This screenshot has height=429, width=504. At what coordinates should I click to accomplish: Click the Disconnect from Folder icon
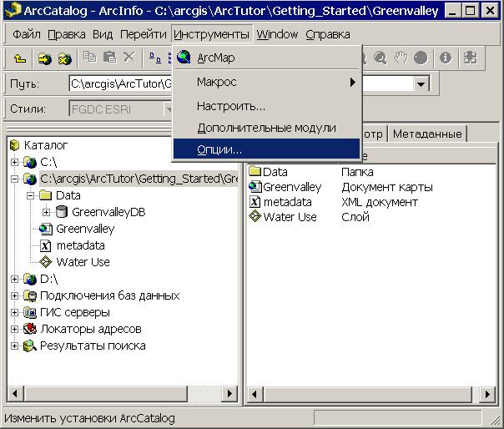[64, 58]
